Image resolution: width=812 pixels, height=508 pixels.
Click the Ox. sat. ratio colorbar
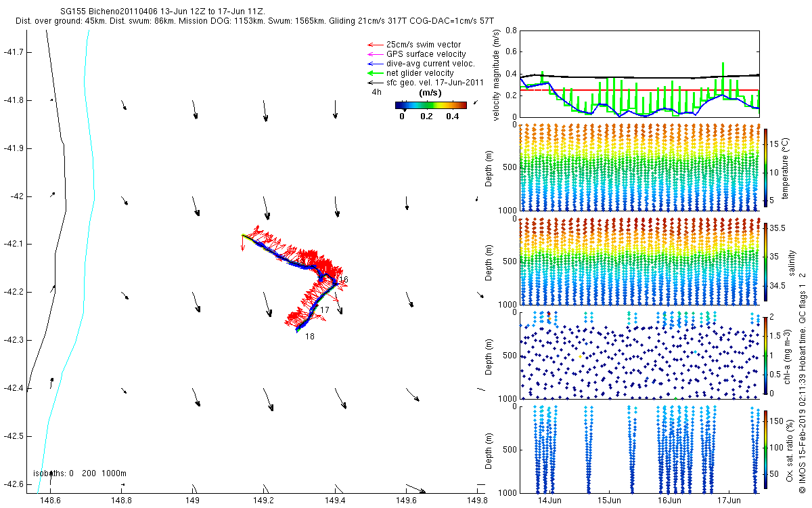[765, 449]
